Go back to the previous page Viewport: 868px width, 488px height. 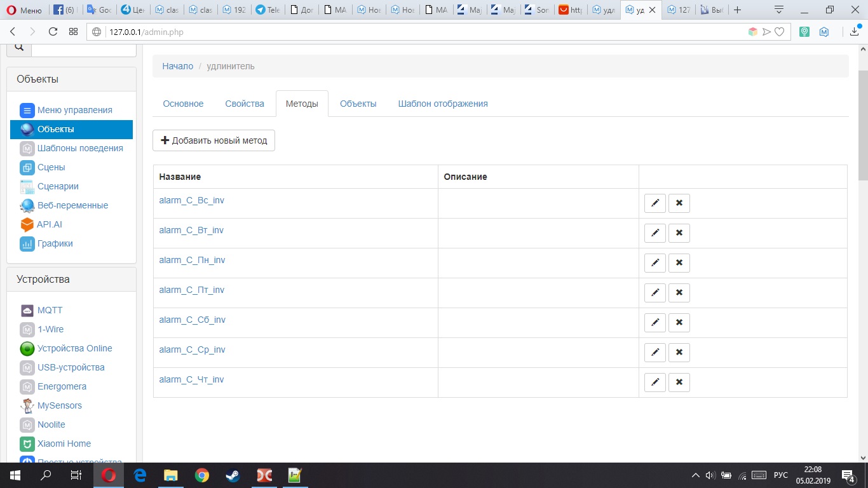13,32
